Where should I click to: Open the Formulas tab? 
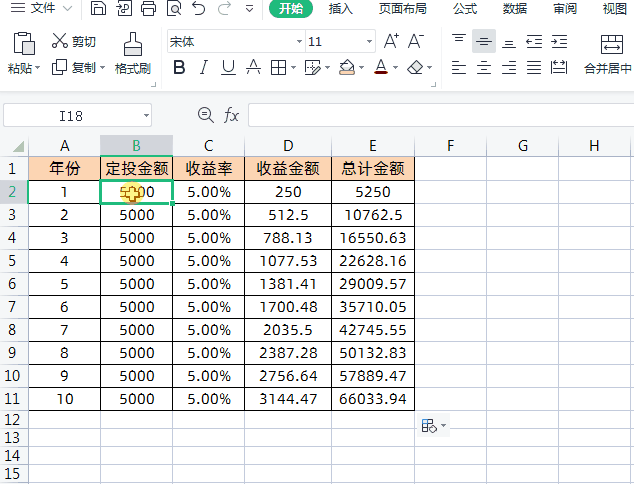[x=465, y=8]
